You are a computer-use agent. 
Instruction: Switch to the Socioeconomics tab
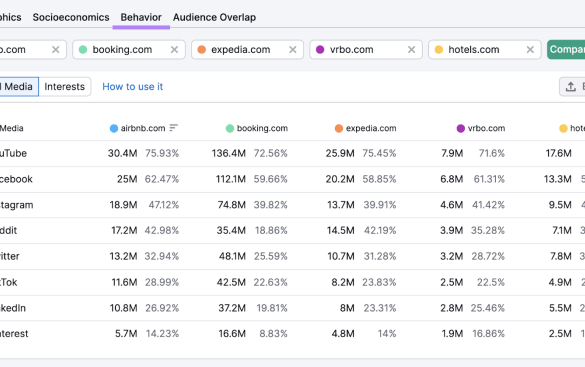tap(71, 18)
